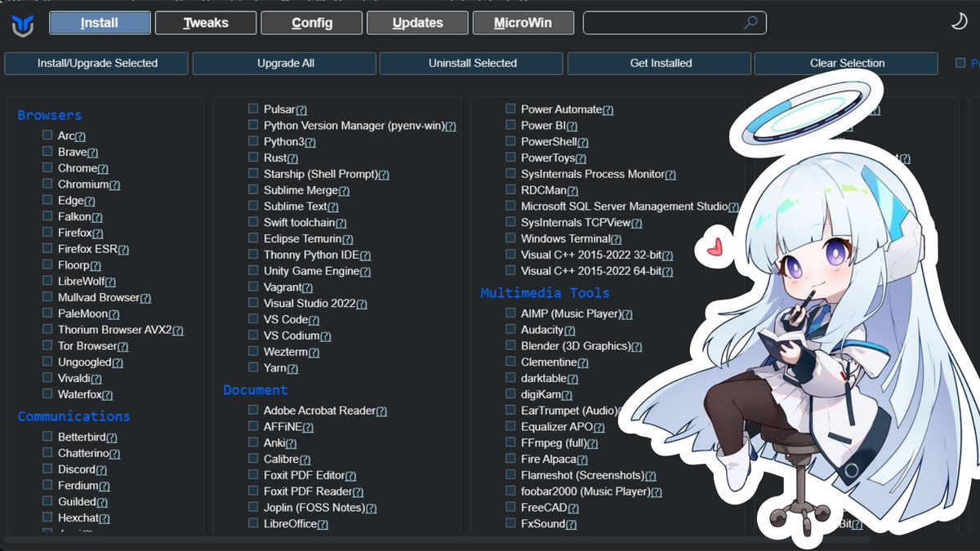
Task: Check the Calibre checkbox
Action: pos(253,459)
